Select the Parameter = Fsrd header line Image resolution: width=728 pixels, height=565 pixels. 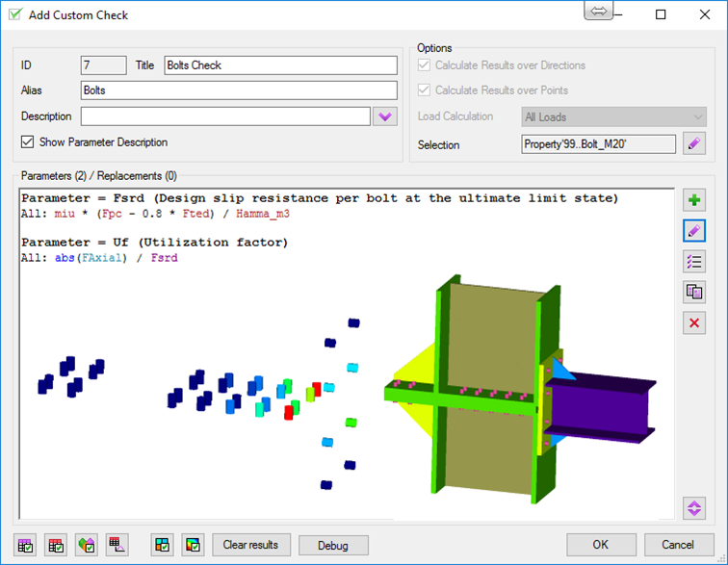tap(320, 198)
